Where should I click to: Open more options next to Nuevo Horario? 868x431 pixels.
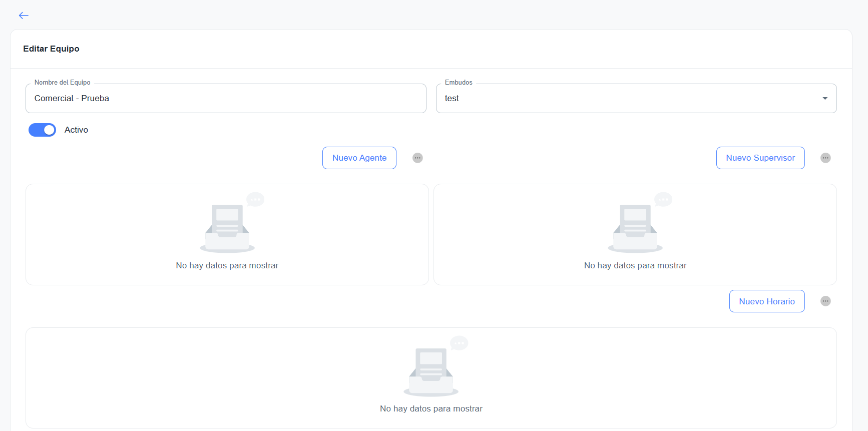[825, 301]
